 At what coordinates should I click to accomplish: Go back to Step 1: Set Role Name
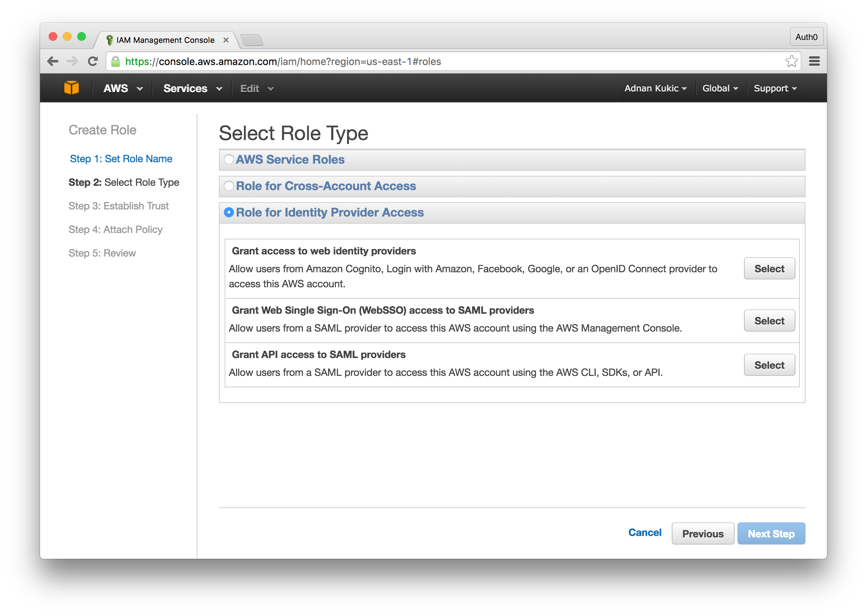[x=121, y=159]
